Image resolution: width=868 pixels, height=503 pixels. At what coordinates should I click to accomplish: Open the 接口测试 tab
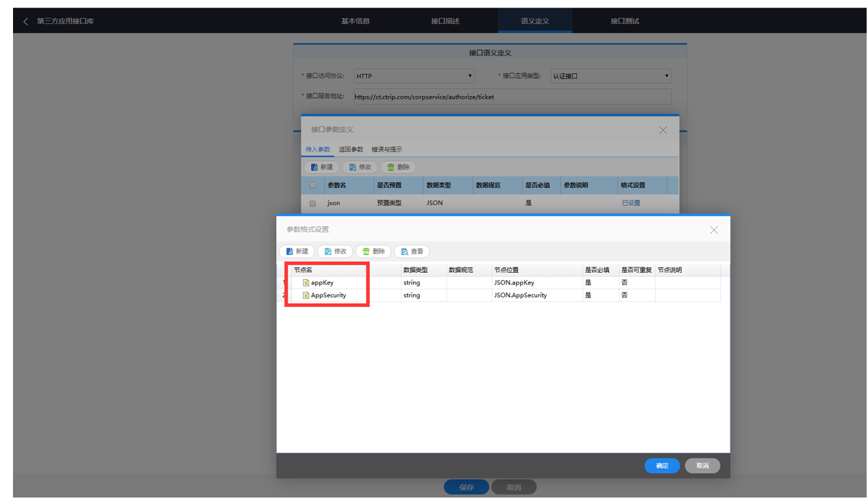click(x=625, y=21)
